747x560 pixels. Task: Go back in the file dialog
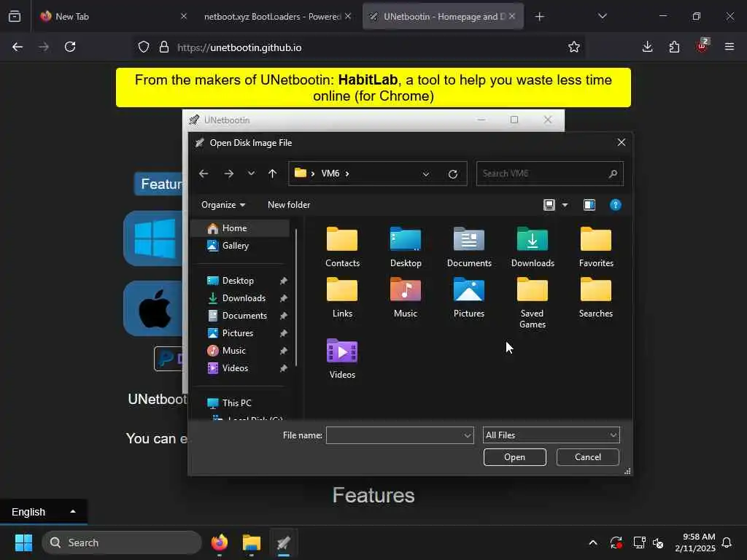pyautogui.click(x=204, y=174)
